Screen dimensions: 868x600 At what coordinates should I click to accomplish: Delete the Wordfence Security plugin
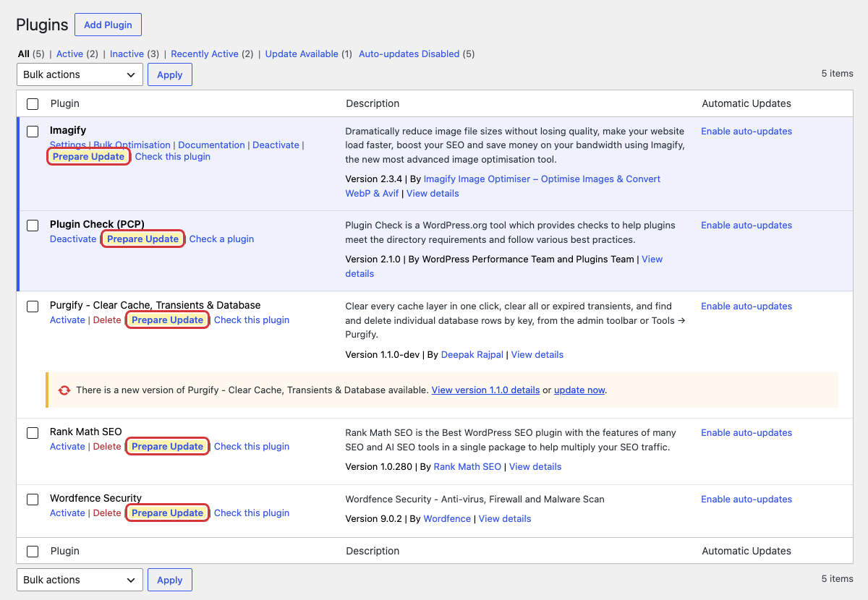point(107,513)
